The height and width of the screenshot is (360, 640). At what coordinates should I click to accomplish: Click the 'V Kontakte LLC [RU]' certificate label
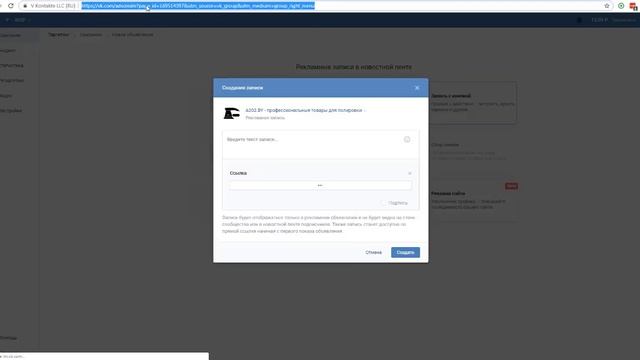53,6
